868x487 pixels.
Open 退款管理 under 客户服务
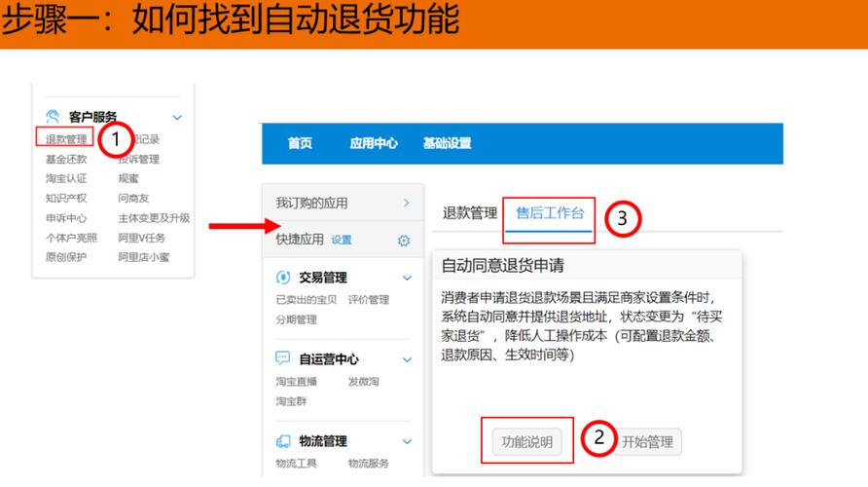[66, 139]
